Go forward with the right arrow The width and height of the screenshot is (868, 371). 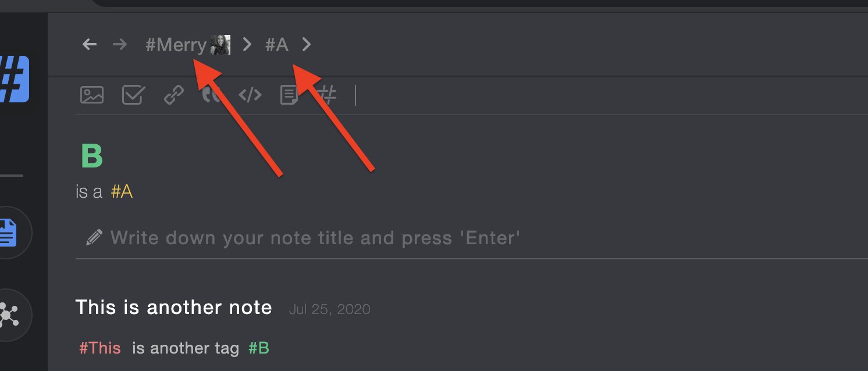[120, 44]
